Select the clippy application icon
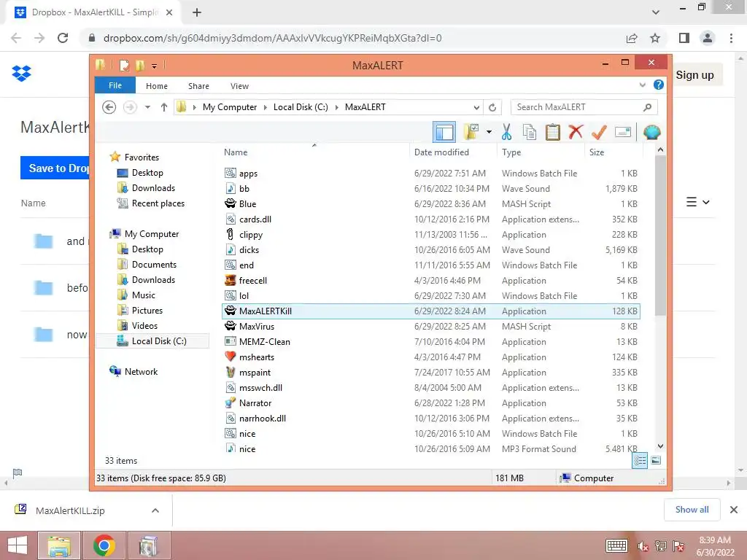This screenshot has height=560, width=747. coord(231,234)
